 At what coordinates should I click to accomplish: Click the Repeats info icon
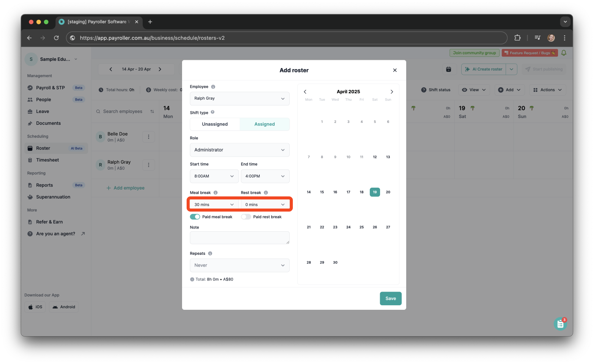[x=211, y=253]
